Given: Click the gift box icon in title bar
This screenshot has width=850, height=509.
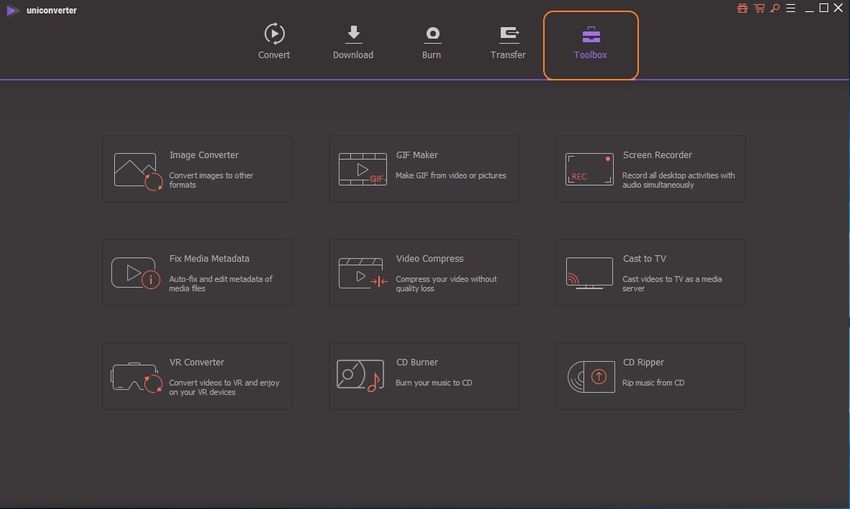Looking at the screenshot, I should pos(742,8).
